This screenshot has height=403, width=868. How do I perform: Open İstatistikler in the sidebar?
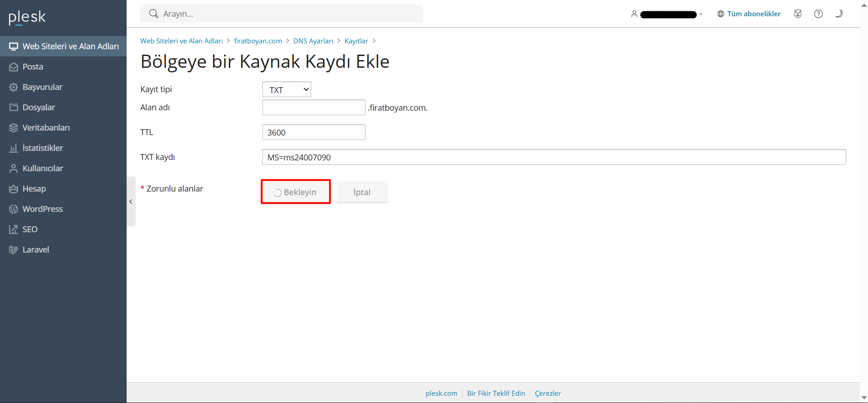pos(63,148)
